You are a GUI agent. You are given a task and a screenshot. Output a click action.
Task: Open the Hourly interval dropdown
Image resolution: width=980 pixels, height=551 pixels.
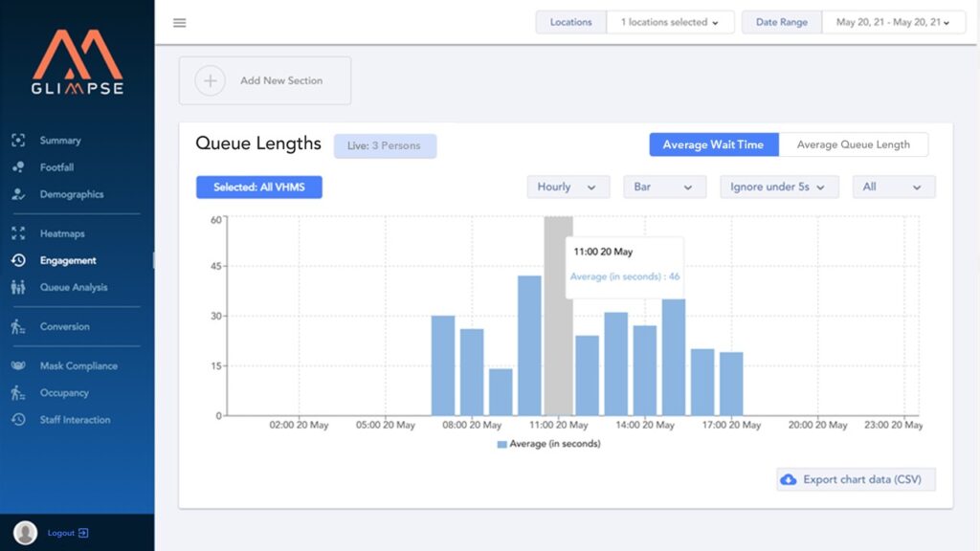coord(568,187)
